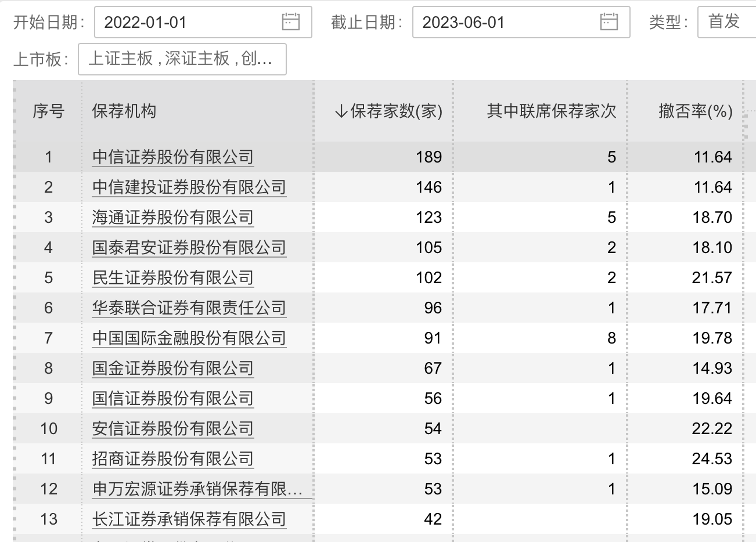Select the 146 count for 中信建投证券
The height and width of the screenshot is (542, 756).
[x=429, y=187]
